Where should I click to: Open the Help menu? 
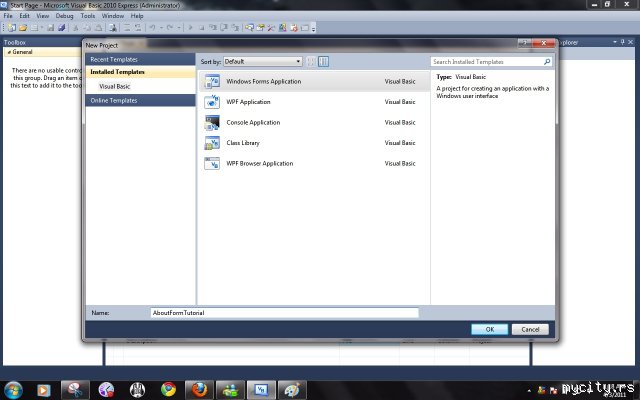tap(137, 16)
